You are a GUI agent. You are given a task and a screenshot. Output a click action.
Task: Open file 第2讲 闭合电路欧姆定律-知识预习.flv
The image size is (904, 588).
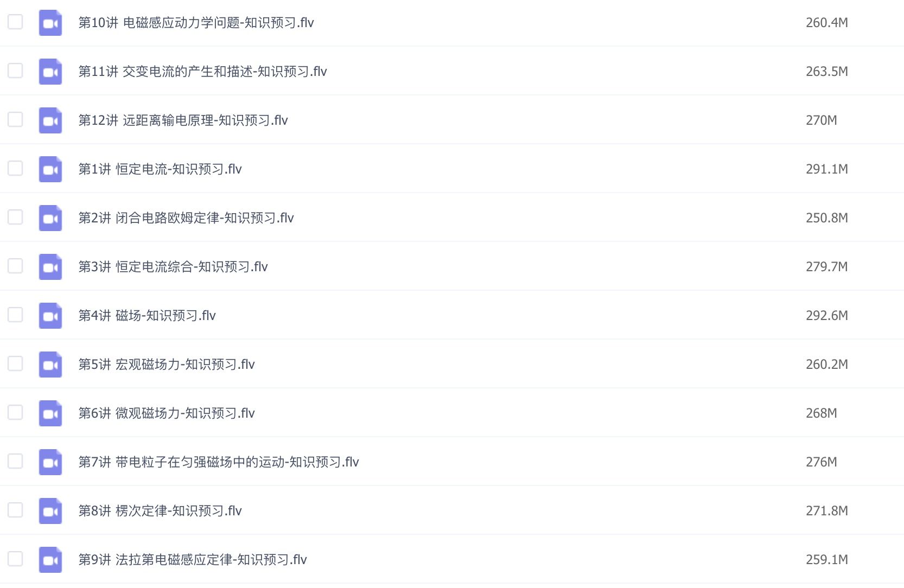click(x=186, y=218)
